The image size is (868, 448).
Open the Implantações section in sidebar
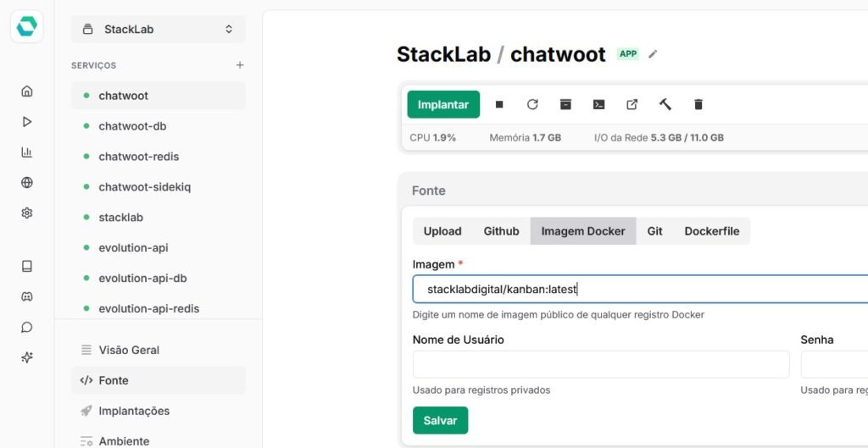pyautogui.click(x=134, y=411)
